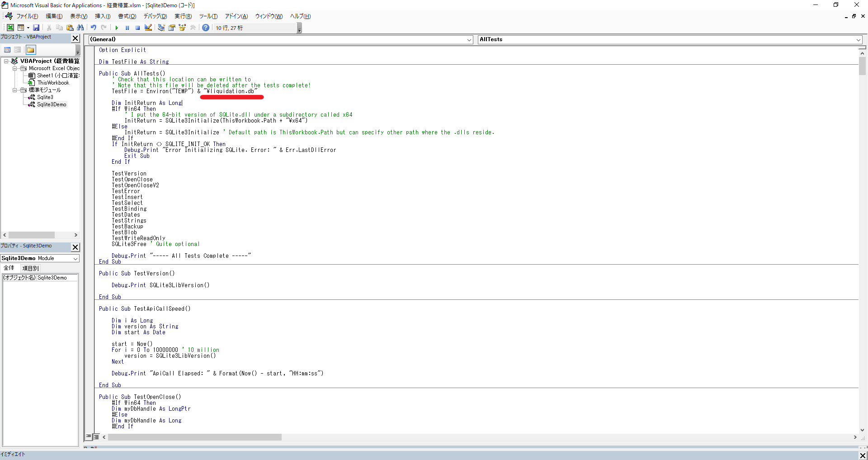Click the code horizontal scrollbar thumb
868x460 pixels.
[x=195, y=437]
